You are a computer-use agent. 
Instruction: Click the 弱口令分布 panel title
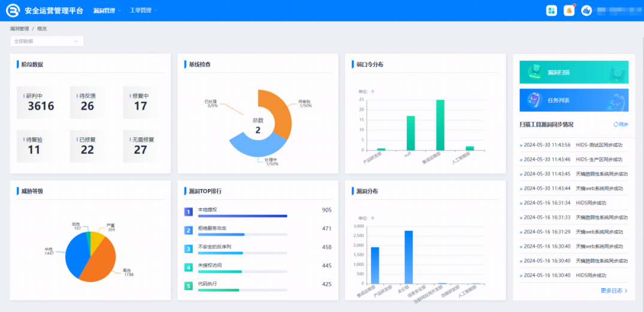(370, 64)
